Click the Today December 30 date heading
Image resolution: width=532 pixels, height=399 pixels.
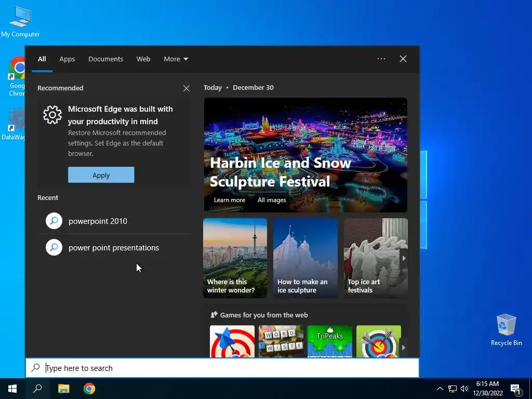point(238,87)
